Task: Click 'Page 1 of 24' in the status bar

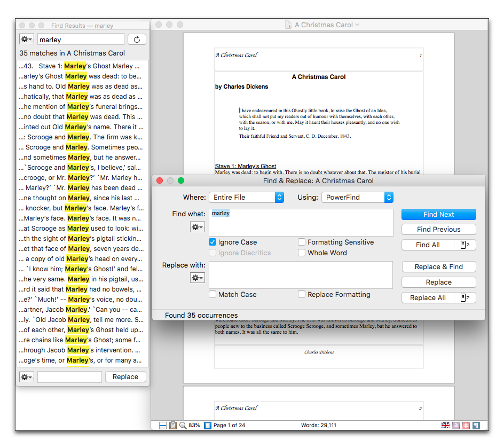Action: tap(229, 426)
